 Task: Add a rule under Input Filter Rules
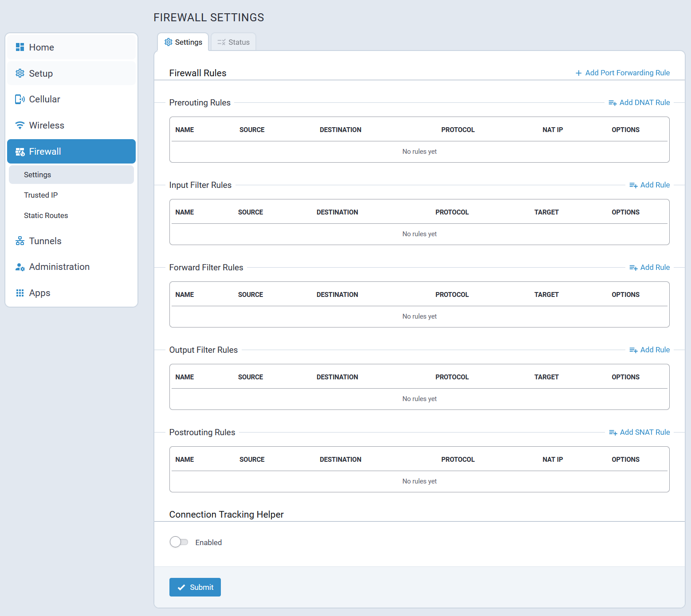[649, 185]
